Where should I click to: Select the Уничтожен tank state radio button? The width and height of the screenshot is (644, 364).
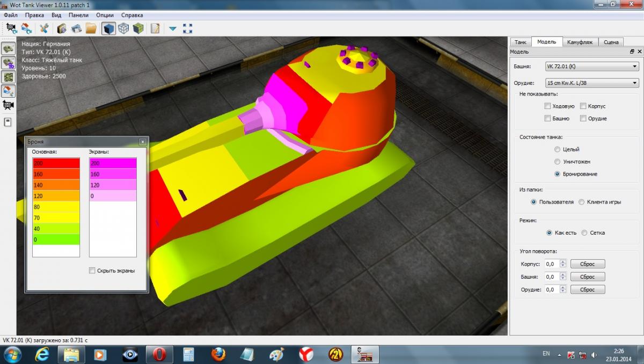[557, 162]
